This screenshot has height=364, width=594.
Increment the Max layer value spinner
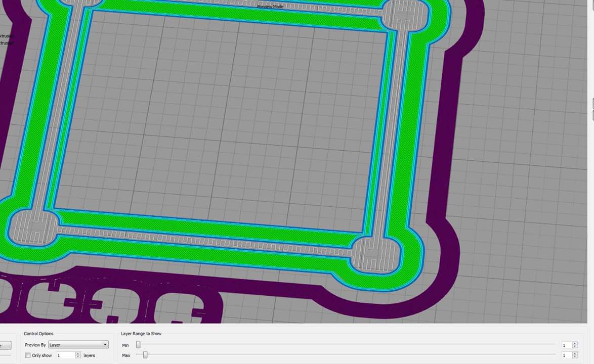click(x=575, y=353)
